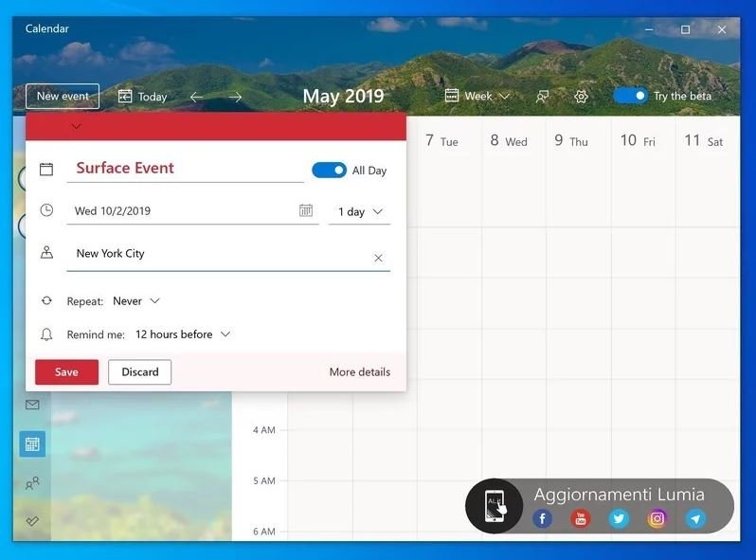756x560 pixels.
Task: Go to next week arrow
Action: click(235, 97)
